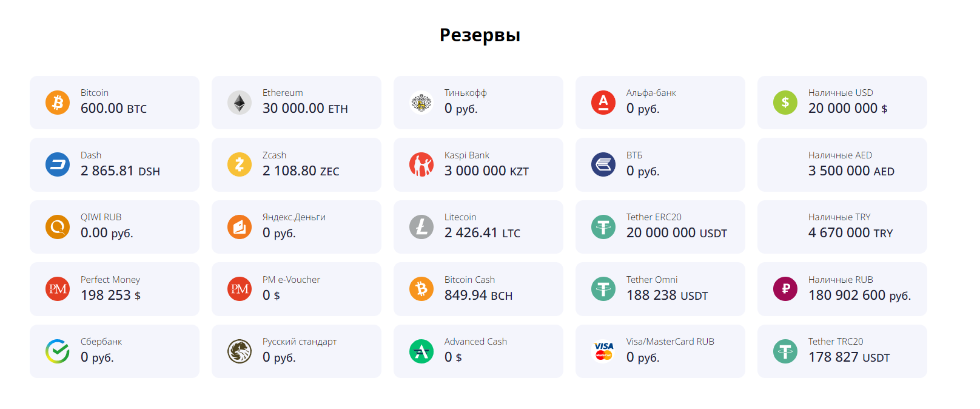This screenshot has width=980, height=409.
Task: Open the Tether ERC20 reserve card
Action: pos(660,227)
